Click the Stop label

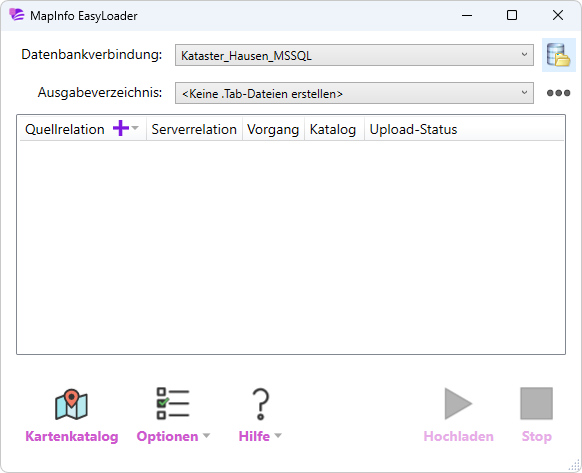[x=537, y=436]
